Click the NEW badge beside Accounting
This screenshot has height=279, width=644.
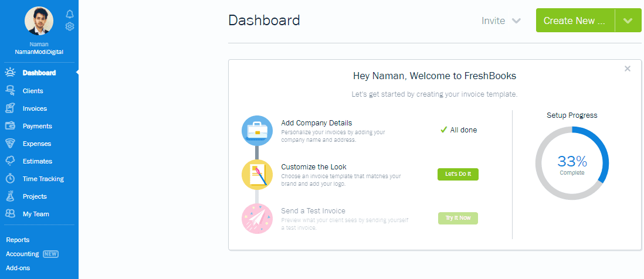pyautogui.click(x=50, y=254)
